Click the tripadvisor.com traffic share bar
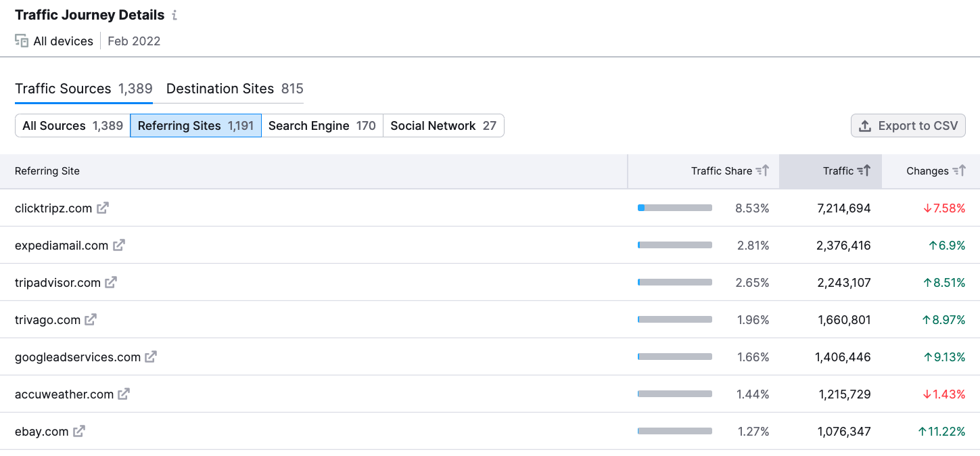 click(x=675, y=282)
